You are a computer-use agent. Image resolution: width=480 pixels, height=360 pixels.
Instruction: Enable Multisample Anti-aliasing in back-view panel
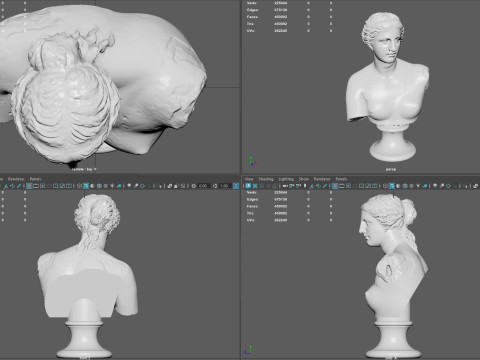[x=142, y=186]
